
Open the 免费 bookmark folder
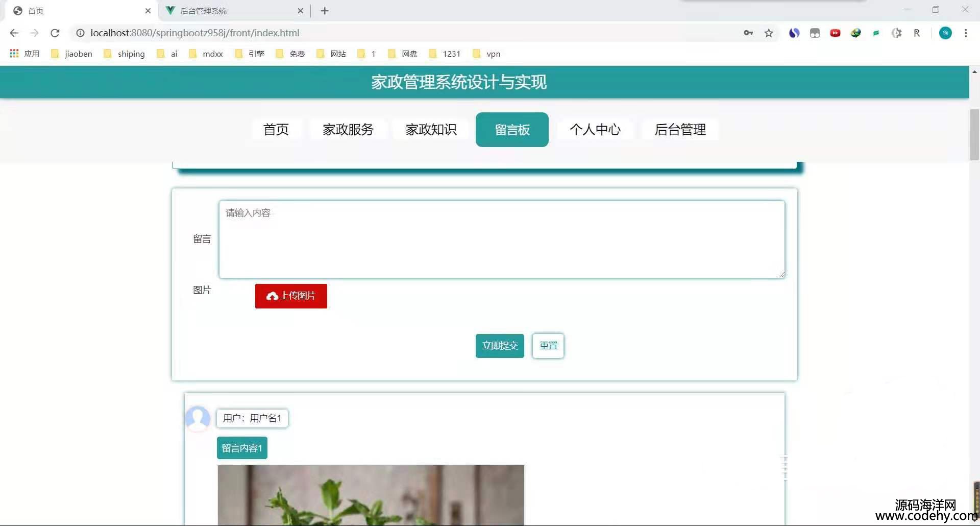290,54
